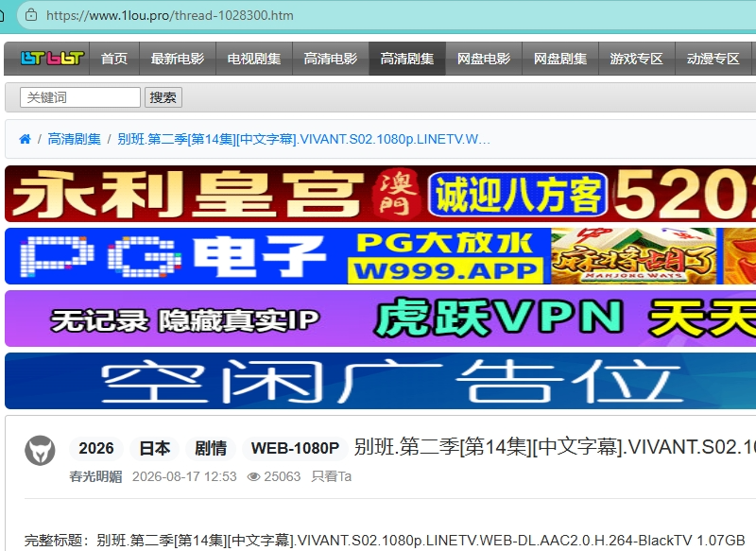Viewport: 756px width, 551px height.
Task: Select the 剧情 genre tag
Action: click(211, 448)
